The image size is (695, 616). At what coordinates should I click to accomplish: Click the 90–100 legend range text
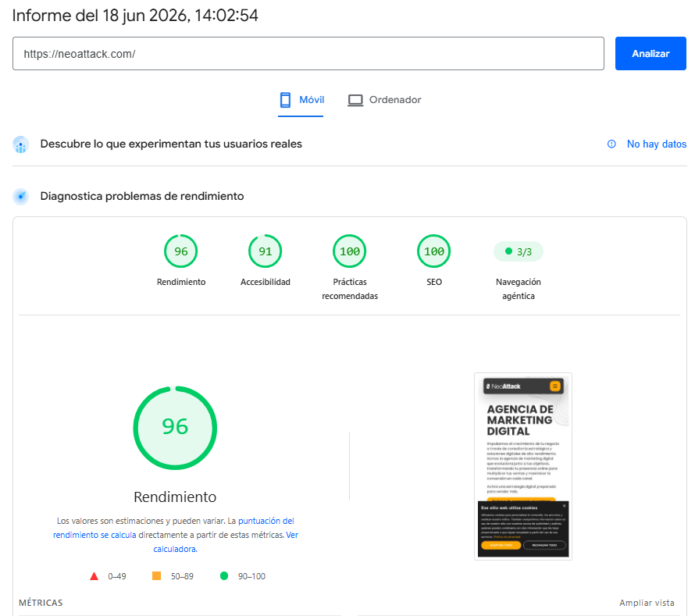(251, 576)
